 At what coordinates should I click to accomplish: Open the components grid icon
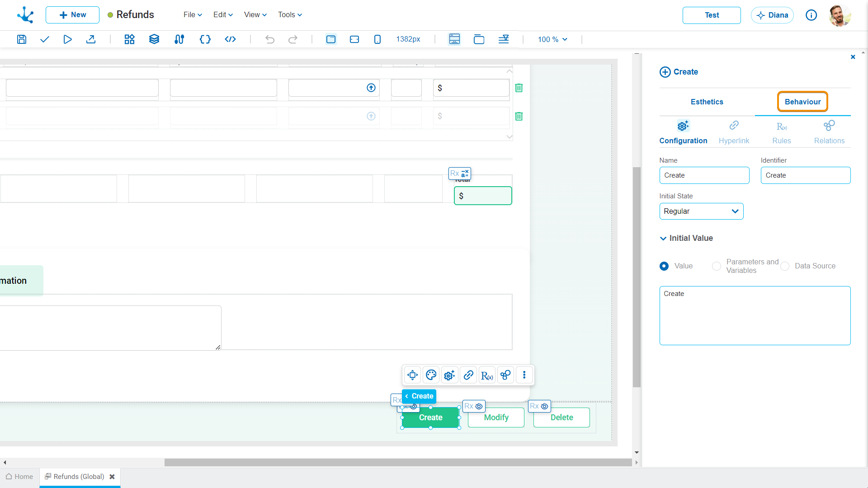point(130,39)
